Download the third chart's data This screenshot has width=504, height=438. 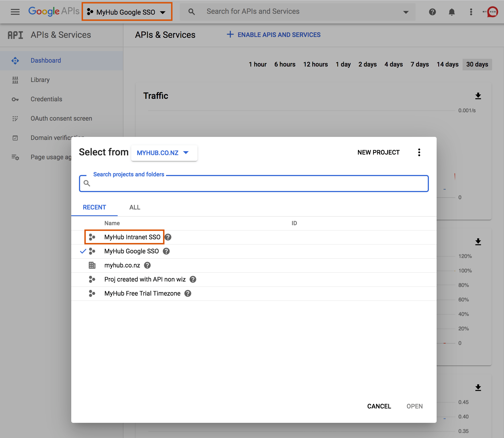[x=478, y=388]
